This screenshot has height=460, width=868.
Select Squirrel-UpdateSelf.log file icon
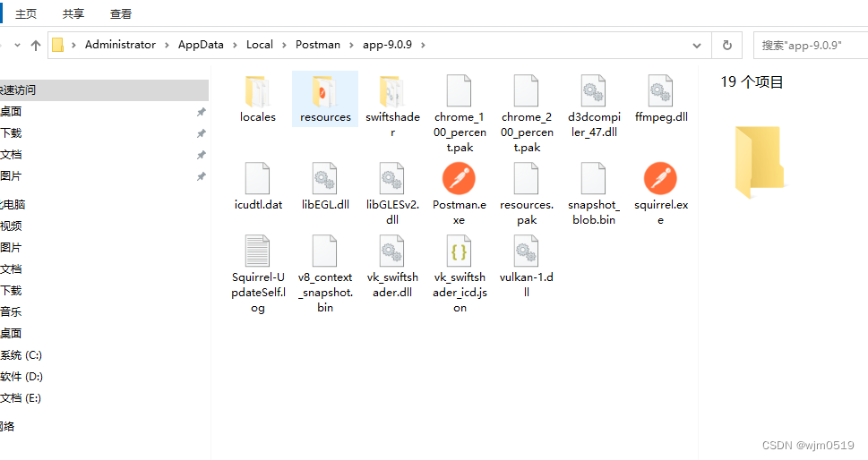[x=257, y=251]
